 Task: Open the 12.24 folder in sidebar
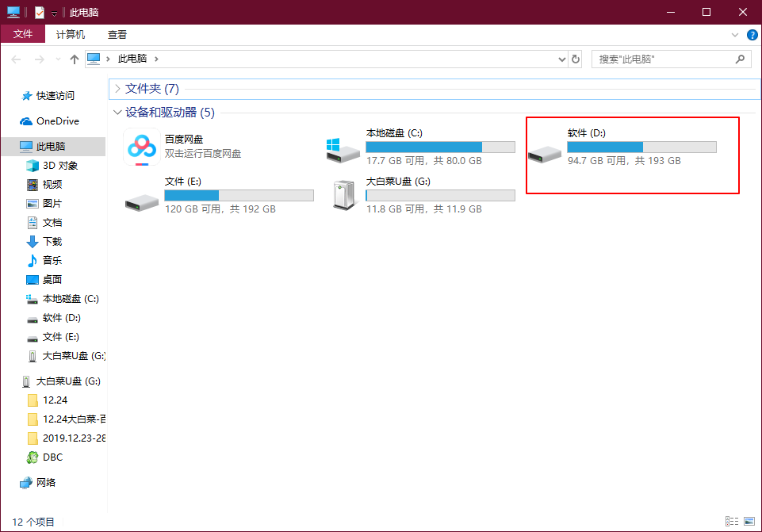[x=55, y=400]
